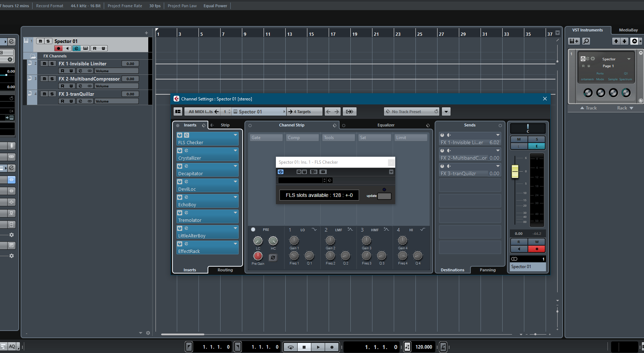Select the VST Instruments tab
Viewport: 644px width, 353px height.
pyautogui.click(x=588, y=30)
